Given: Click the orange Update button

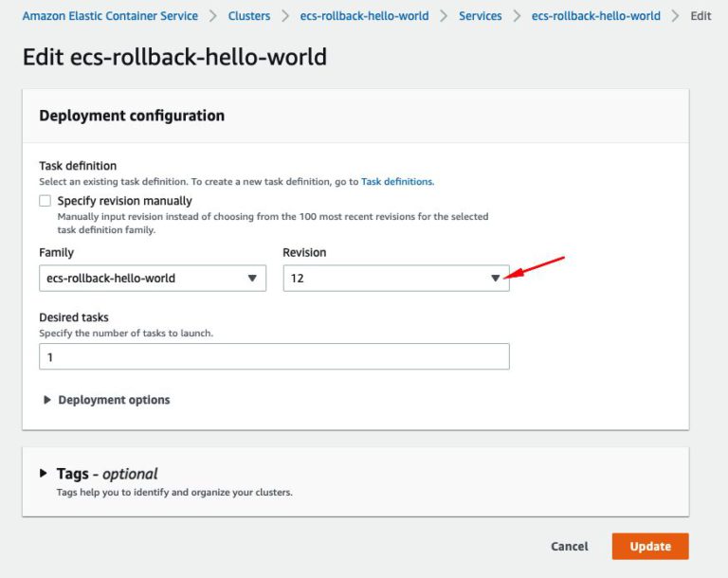Looking at the screenshot, I should (650, 547).
